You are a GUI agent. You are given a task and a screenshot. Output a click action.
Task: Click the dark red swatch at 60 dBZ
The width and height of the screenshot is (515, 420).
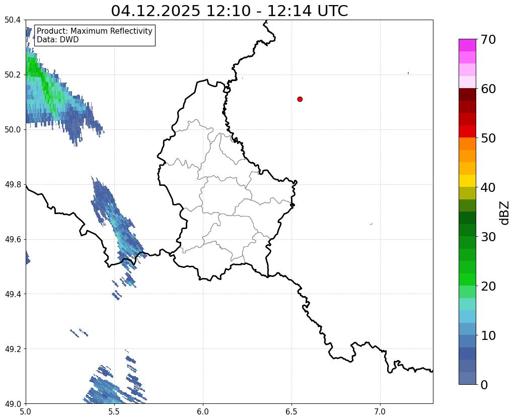coord(467,94)
